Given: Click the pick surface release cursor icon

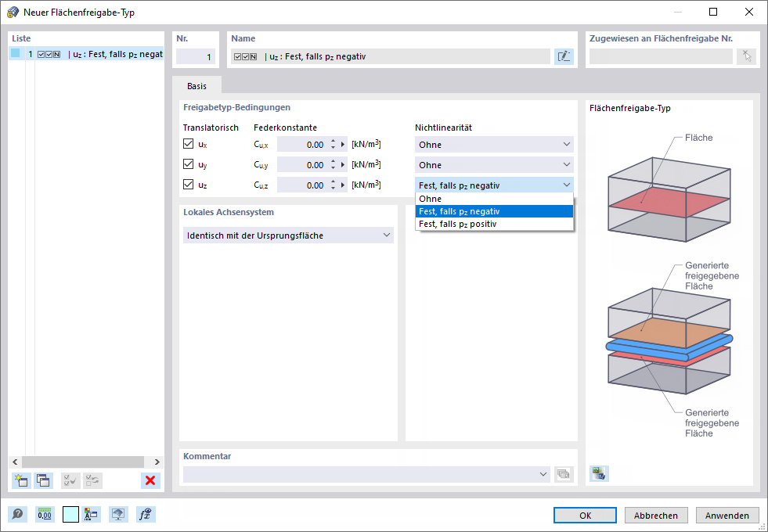Looking at the screenshot, I should [746, 56].
